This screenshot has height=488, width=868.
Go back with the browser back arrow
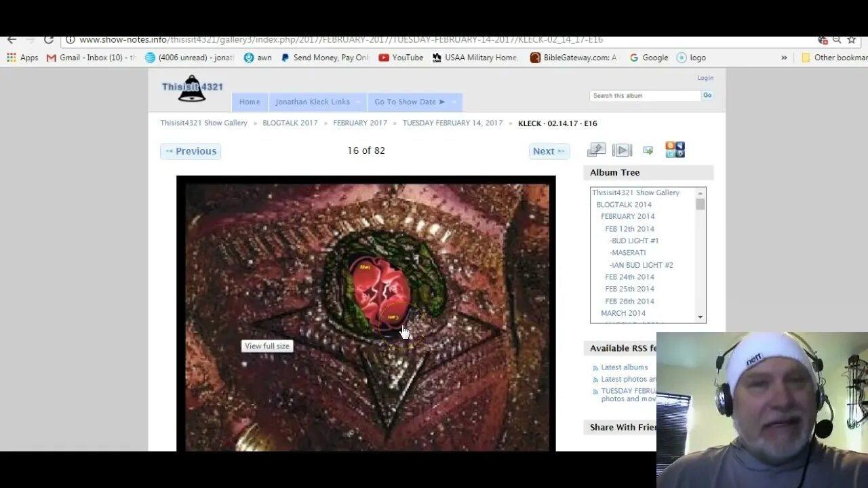pos(12,40)
